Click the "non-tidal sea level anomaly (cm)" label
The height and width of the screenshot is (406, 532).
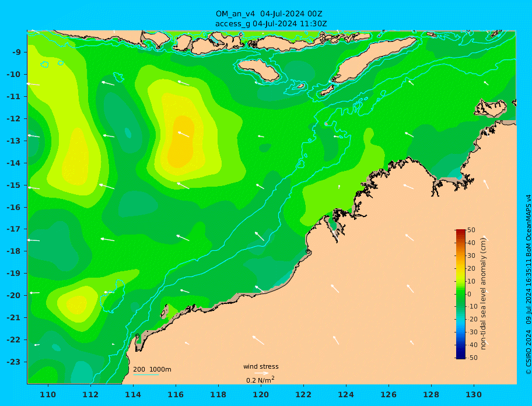[x=484, y=293]
